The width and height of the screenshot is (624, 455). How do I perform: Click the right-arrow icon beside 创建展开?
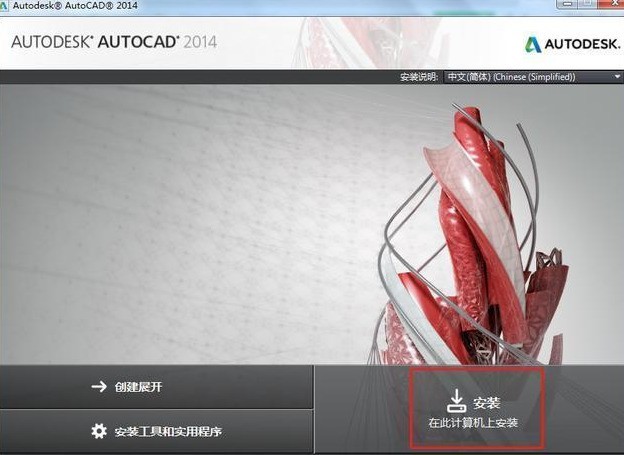[98, 386]
